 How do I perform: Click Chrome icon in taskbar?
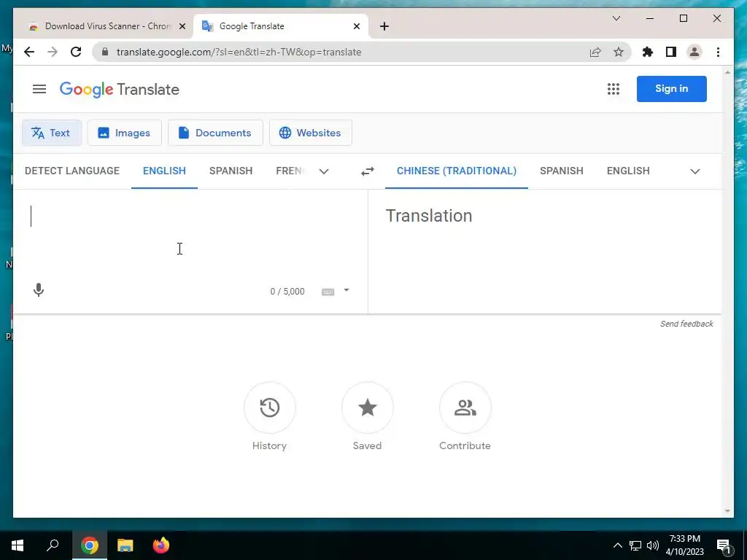tap(90, 545)
